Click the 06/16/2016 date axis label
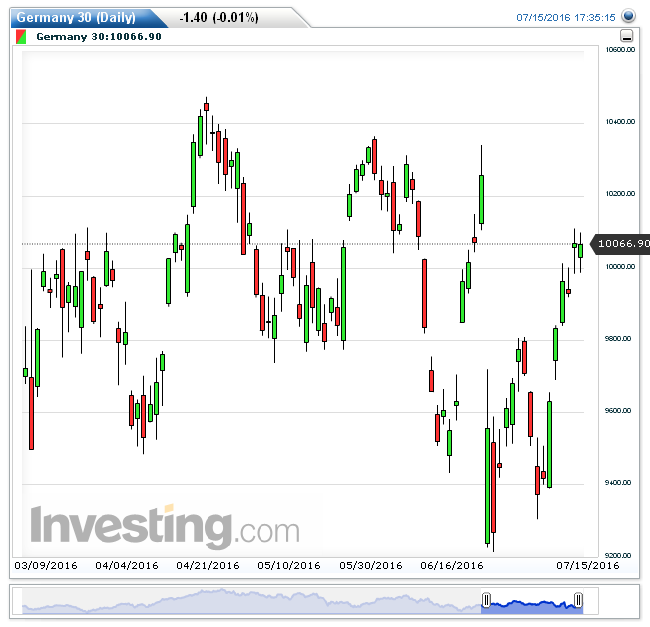Screen dimensions: 650x627 [x=452, y=566]
